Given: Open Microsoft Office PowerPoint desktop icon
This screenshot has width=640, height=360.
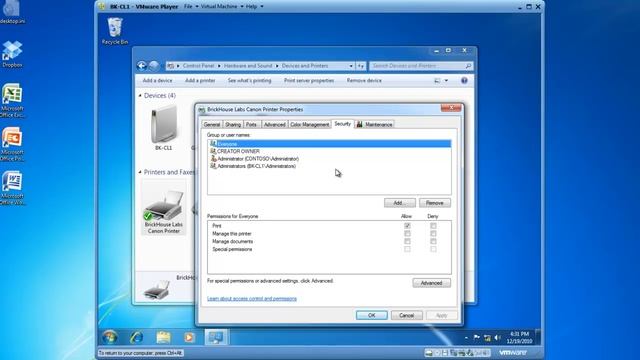Looking at the screenshot, I should coord(12,144).
